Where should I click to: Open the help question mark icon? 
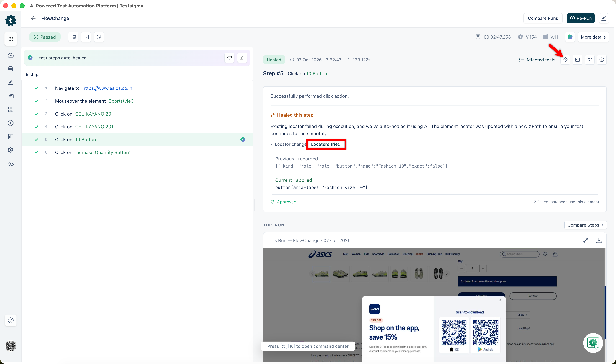tap(11, 320)
